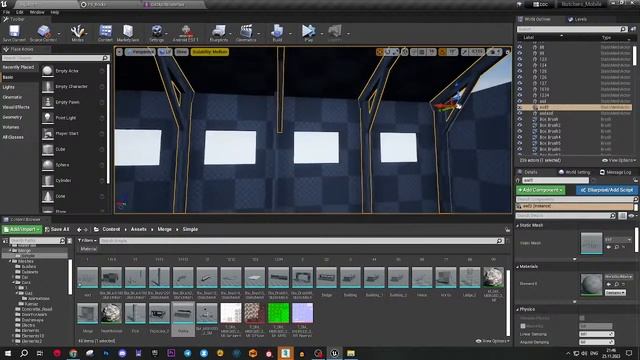Click the Content Browser history back arrow
Screen dimensions: 640x360
(x=79, y=230)
